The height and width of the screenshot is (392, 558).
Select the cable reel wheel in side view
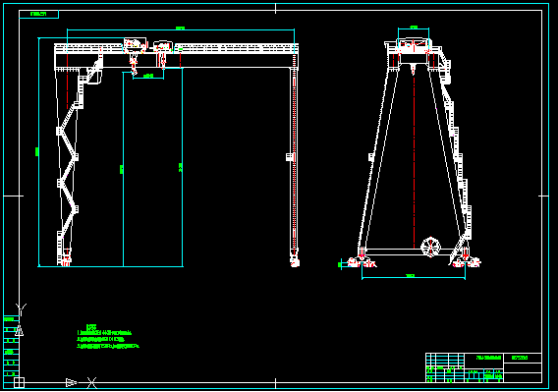430,247
